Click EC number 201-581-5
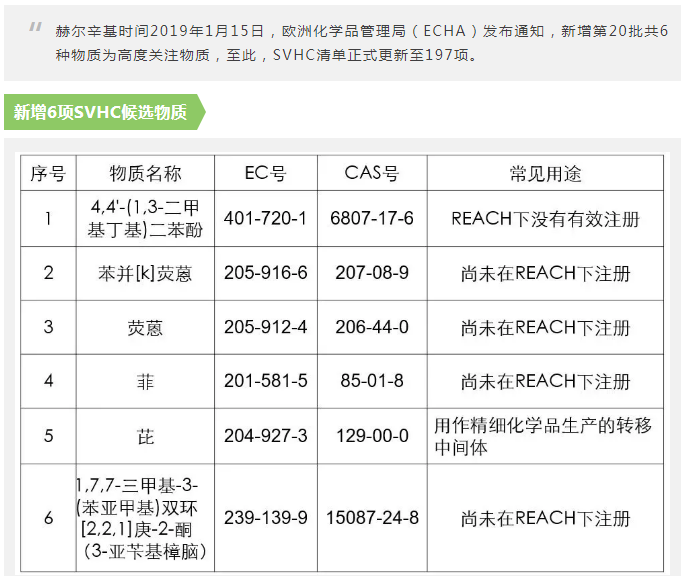 [x=265, y=381]
